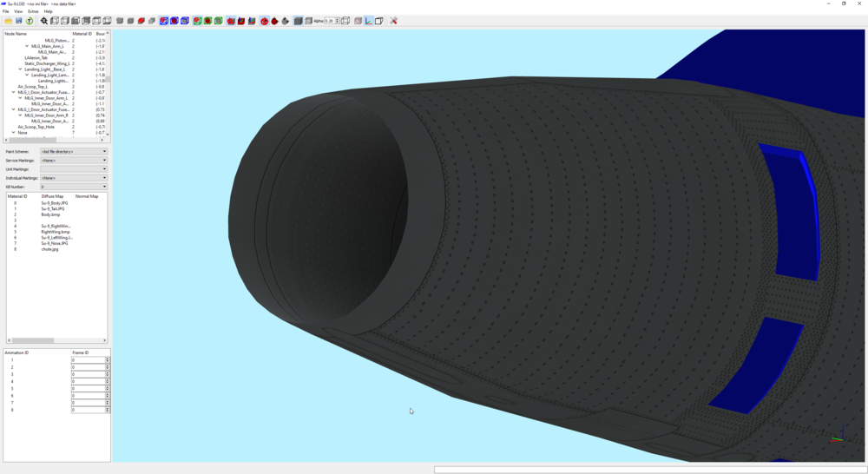Increase the Alpha value with spinner arrow
The width and height of the screenshot is (868, 474).
coord(338,19)
